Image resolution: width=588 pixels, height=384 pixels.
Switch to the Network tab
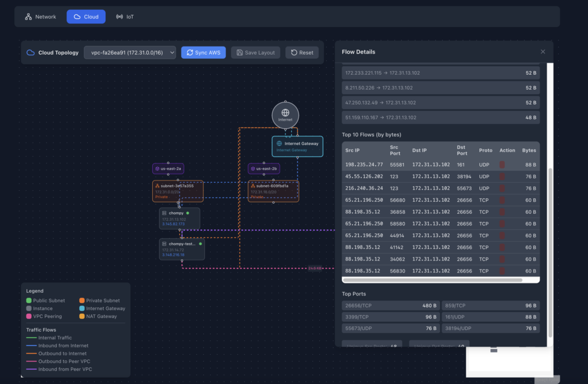tap(40, 17)
